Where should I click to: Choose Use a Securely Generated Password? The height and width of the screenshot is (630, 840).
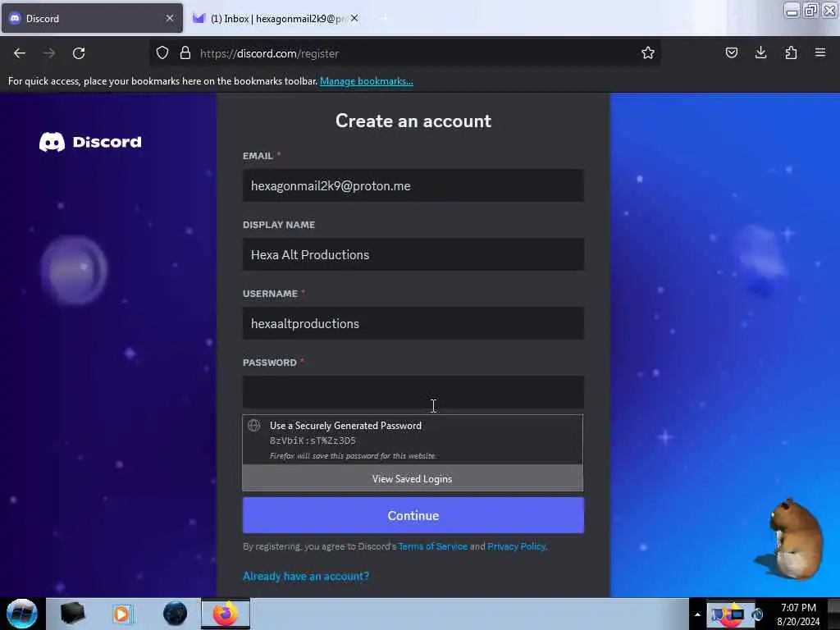tap(413, 440)
